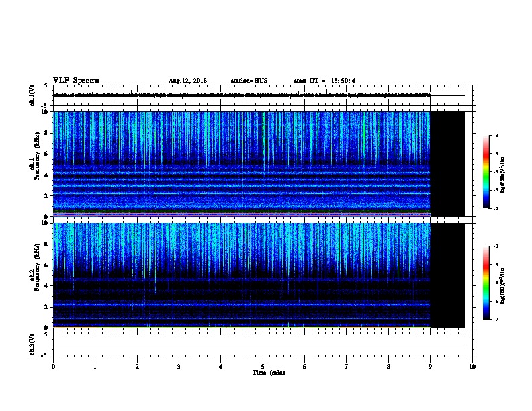
Task: Select the ch.3 voltage waveform strip
Action: [263, 345]
